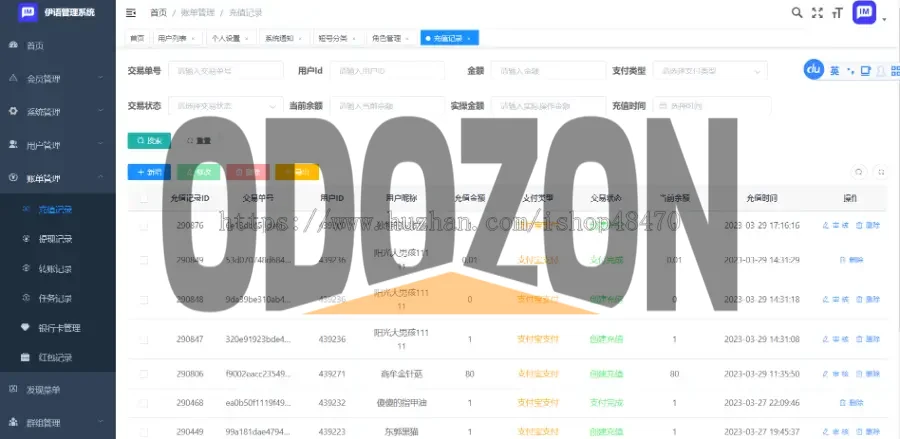
Task: Click the circular refresh table icon
Action: tap(859, 172)
